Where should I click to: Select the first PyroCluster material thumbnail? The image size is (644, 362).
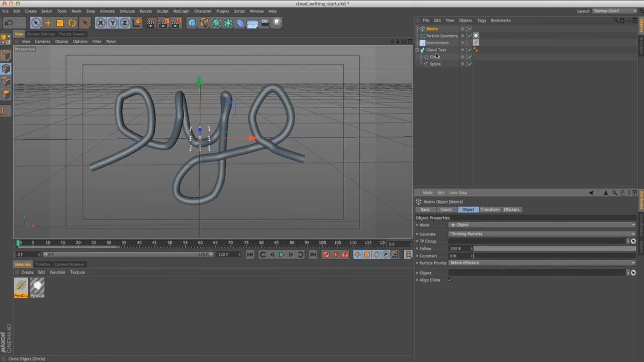click(x=21, y=286)
